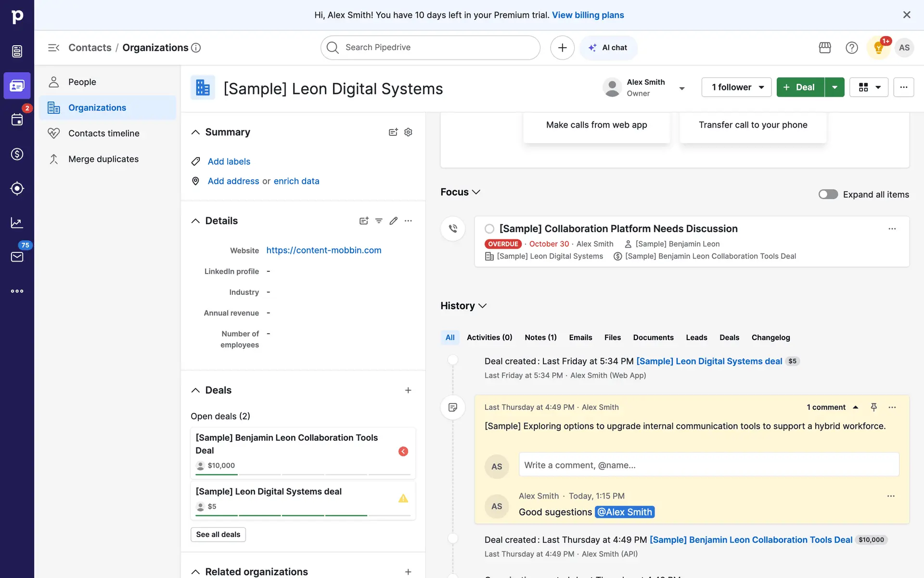Open the Mail inbox icon with badge 75

pos(17,256)
